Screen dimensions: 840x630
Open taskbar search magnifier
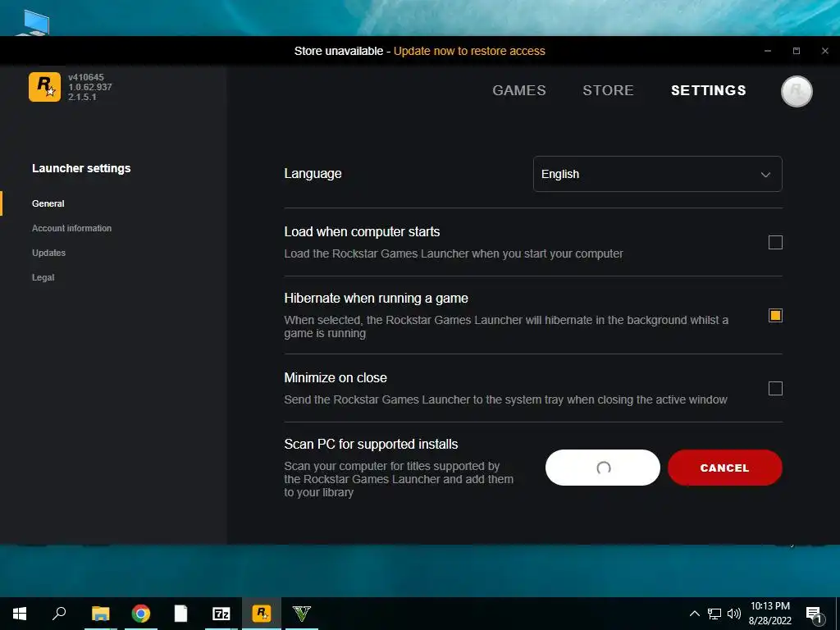pos(59,614)
